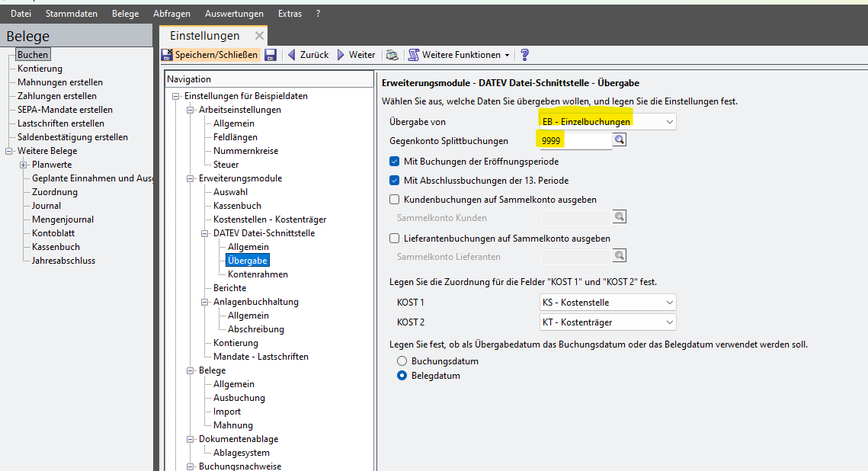The height and width of the screenshot is (471, 868).
Task: Open the KOST 1 dropdown
Action: (x=669, y=303)
